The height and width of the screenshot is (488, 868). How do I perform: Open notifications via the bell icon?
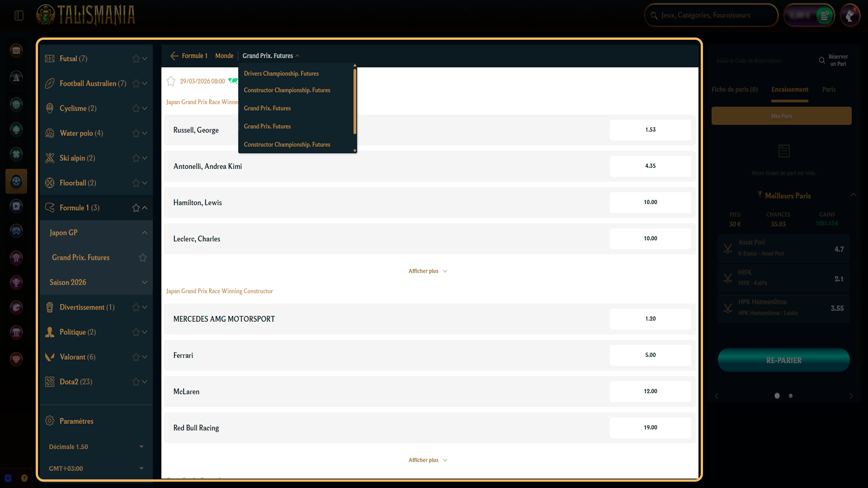point(850,15)
